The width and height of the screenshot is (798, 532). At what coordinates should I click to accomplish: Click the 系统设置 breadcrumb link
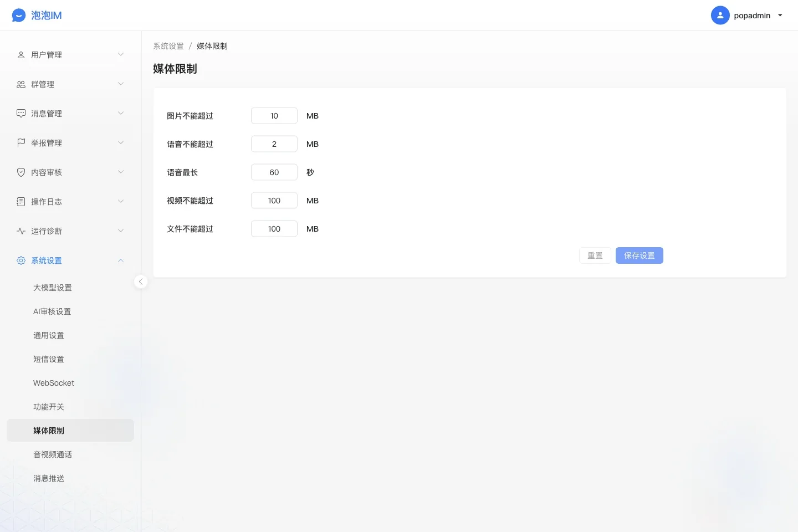point(168,46)
